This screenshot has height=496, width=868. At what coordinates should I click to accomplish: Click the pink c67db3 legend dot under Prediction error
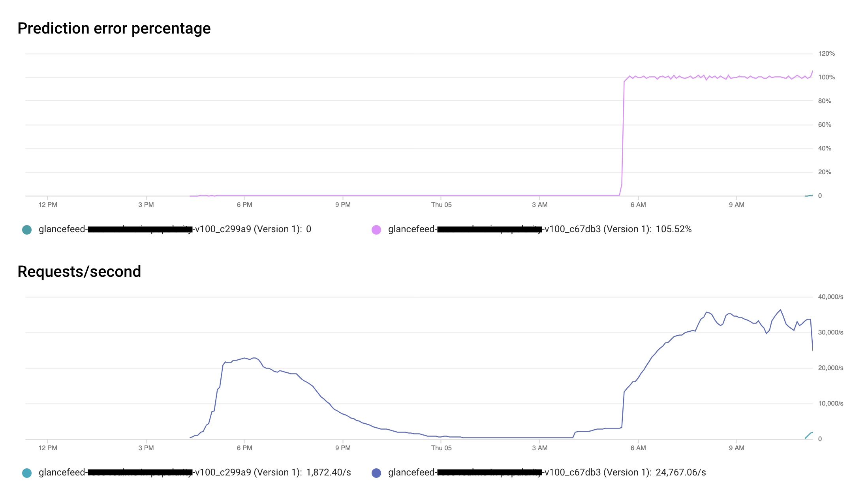tap(376, 230)
